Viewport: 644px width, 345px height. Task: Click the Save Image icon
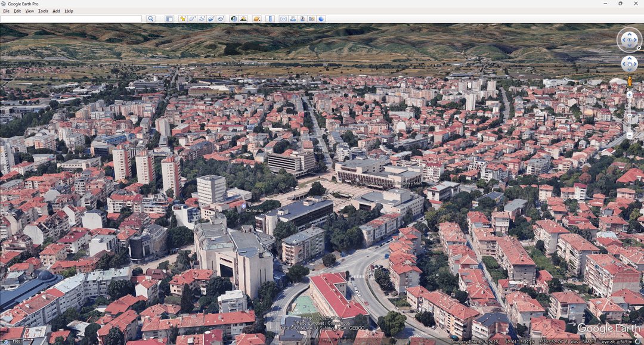pos(302,19)
